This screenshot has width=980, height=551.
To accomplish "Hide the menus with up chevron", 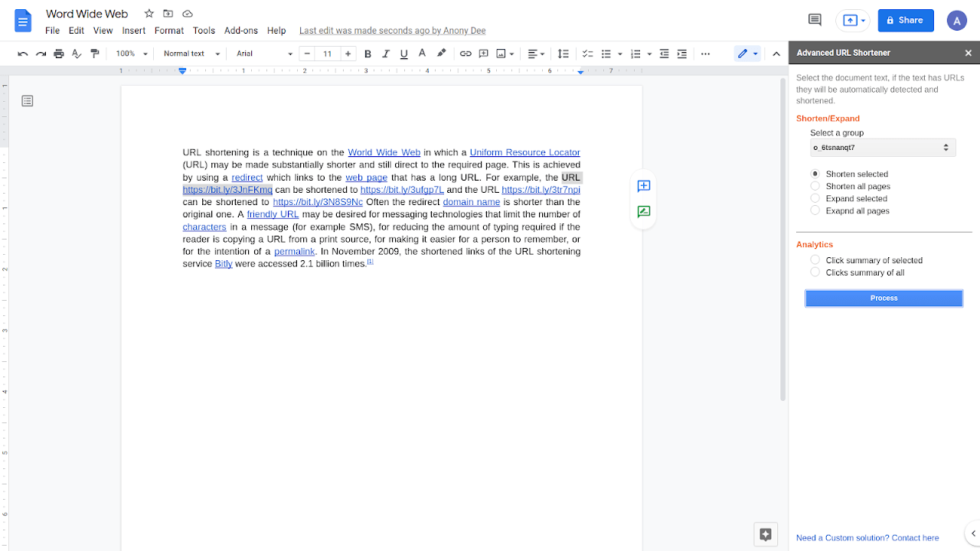I will point(776,54).
